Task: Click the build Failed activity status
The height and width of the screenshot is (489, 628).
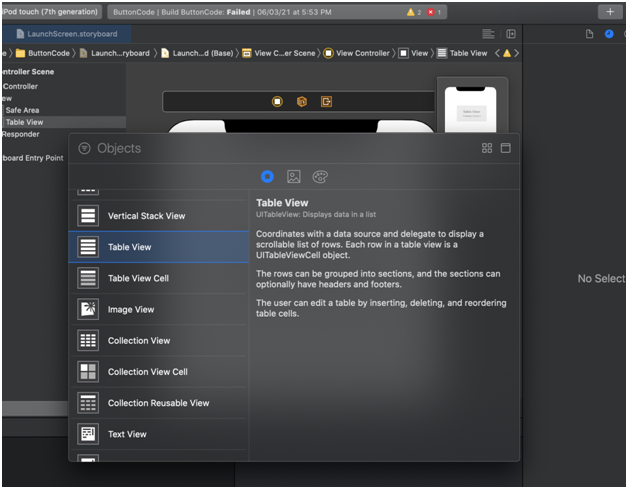Action: click(x=277, y=12)
